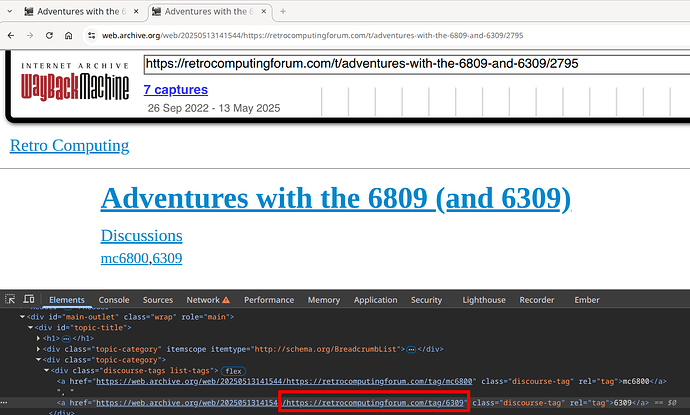
Task: Expand the BreadcrumbList topic-category div
Action: tap(38, 349)
